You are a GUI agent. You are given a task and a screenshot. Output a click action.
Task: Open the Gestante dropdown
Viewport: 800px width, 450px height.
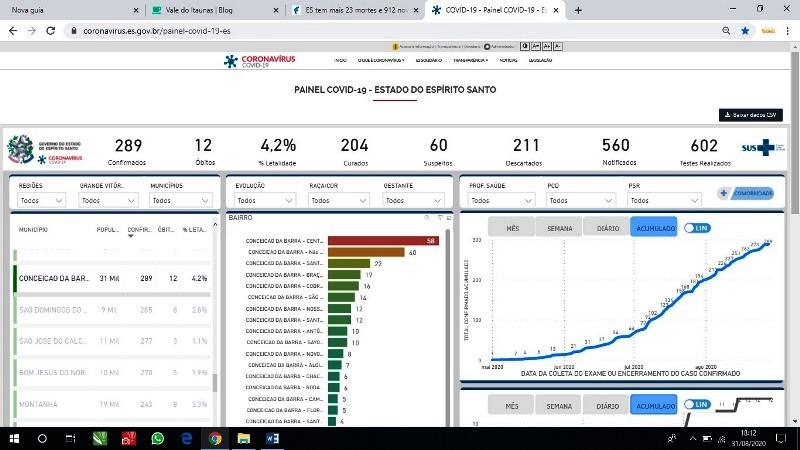pos(413,201)
